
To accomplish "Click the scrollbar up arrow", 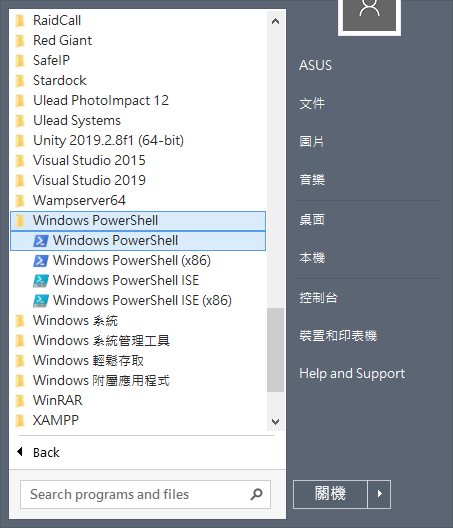I will (276, 21).
